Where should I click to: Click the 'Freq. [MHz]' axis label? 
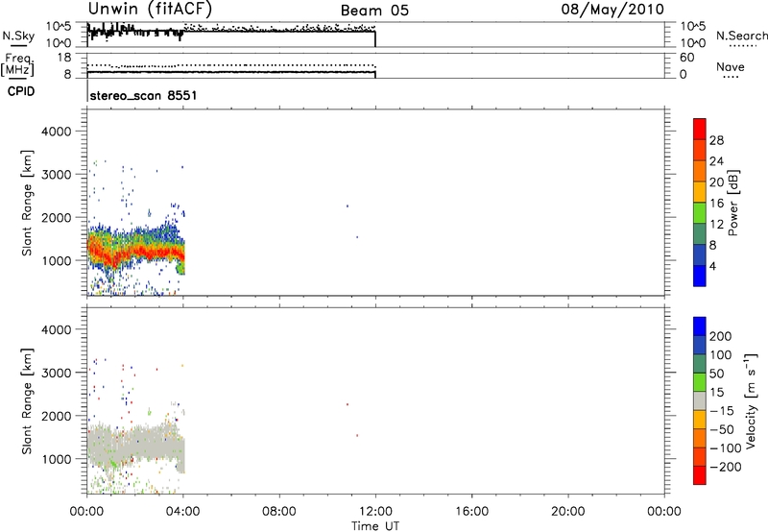pos(17,65)
